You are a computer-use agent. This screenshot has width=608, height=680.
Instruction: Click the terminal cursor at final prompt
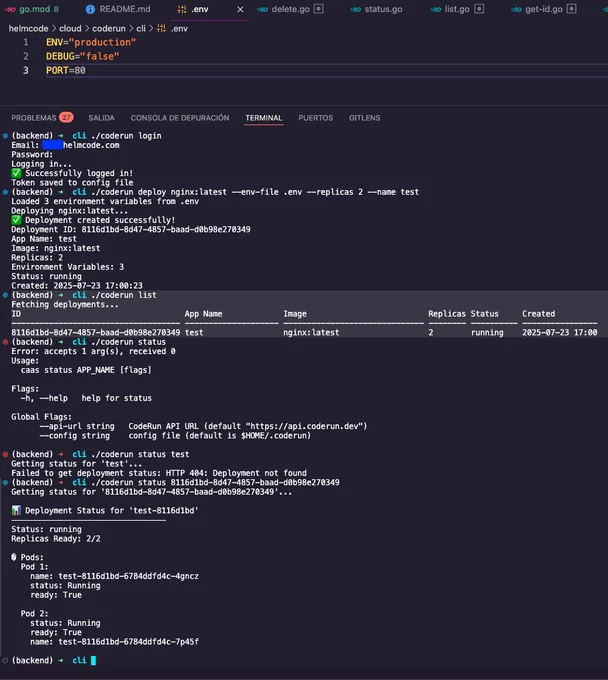tap(93, 660)
